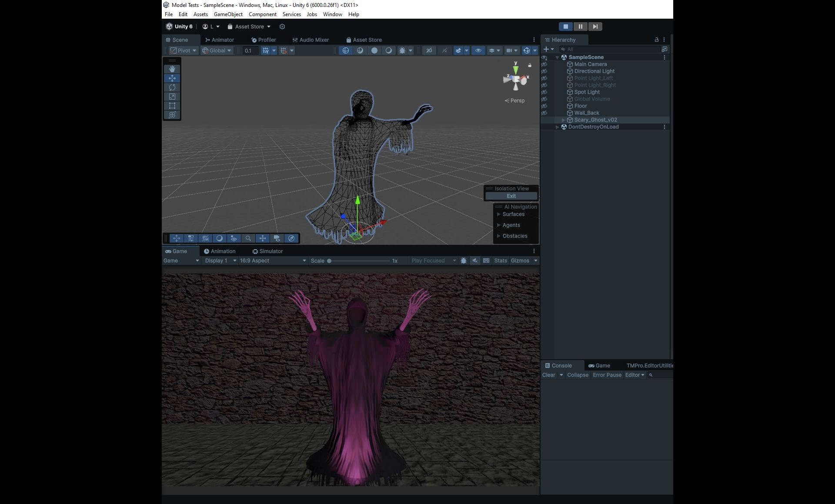
Task: Select the Scale tool
Action: coord(172,97)
